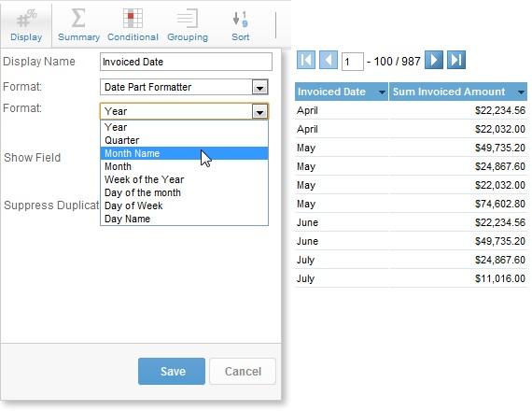Click the Cancel button

point(243,371)
